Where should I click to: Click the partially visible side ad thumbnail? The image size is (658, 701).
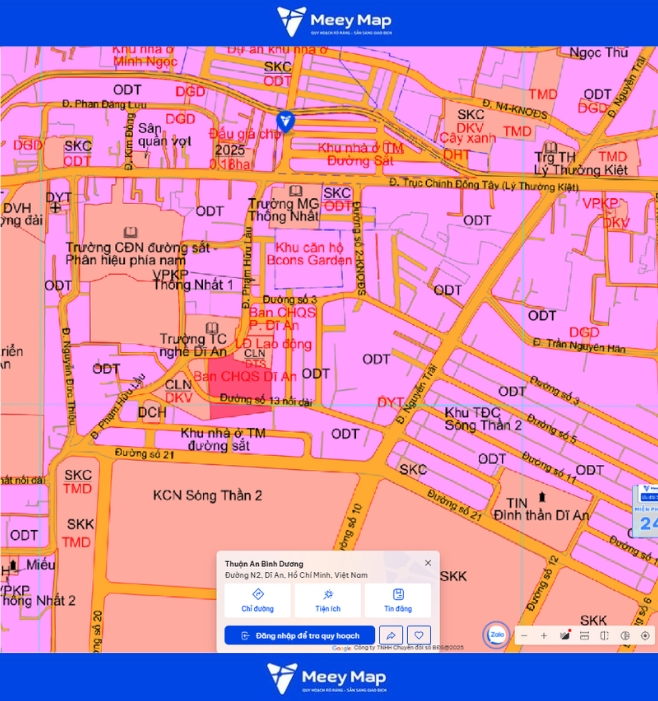(645, 510)
